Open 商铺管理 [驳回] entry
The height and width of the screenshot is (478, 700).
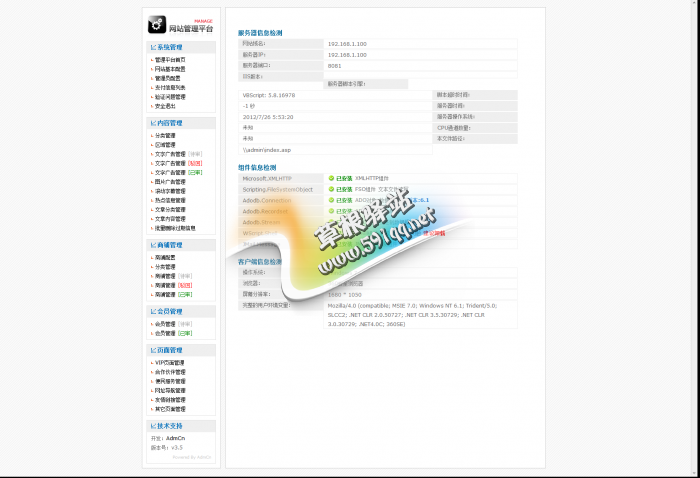coord(174,285)
